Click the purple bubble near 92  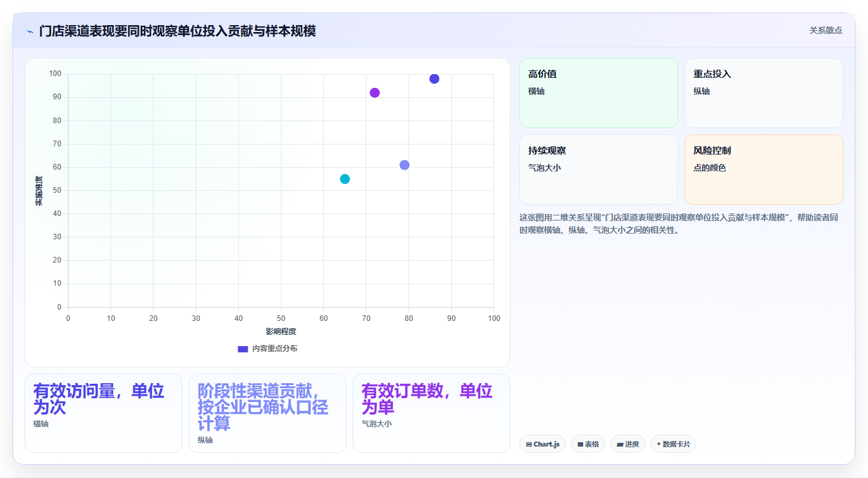[x=375, y=93]
